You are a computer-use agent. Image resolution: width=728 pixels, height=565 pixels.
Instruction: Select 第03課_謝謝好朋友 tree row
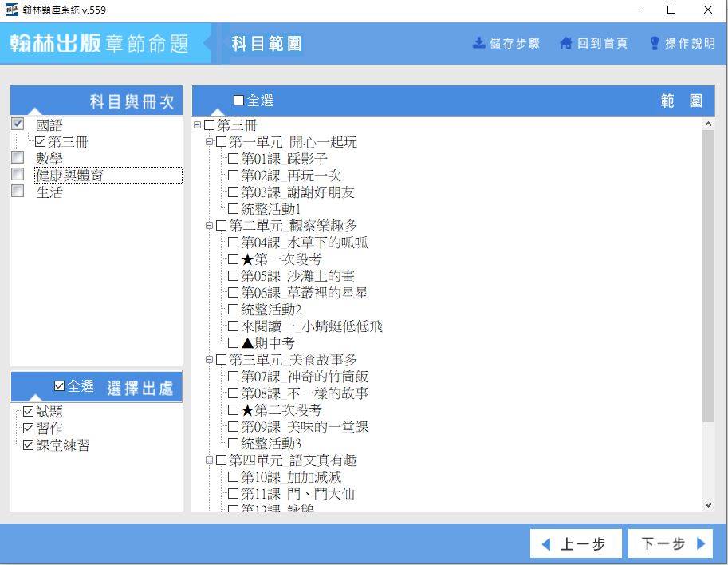point(297,192)
